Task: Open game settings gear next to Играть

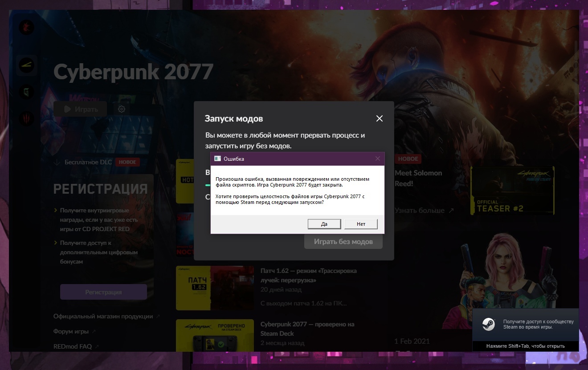Action: (122, 109)
